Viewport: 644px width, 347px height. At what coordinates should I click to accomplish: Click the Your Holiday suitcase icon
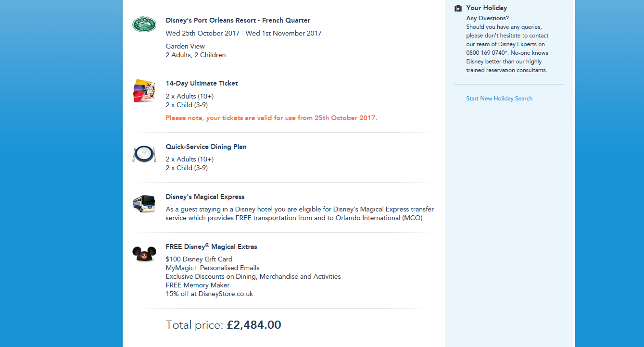click(x=458, y=8)
